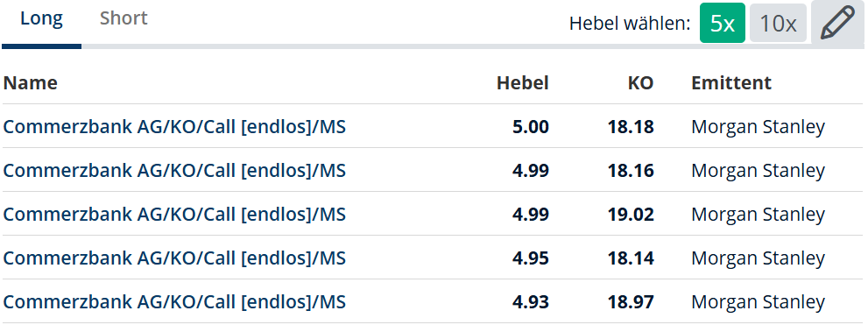Open Commerzbank call with KO 18.14

coord(174,258)
